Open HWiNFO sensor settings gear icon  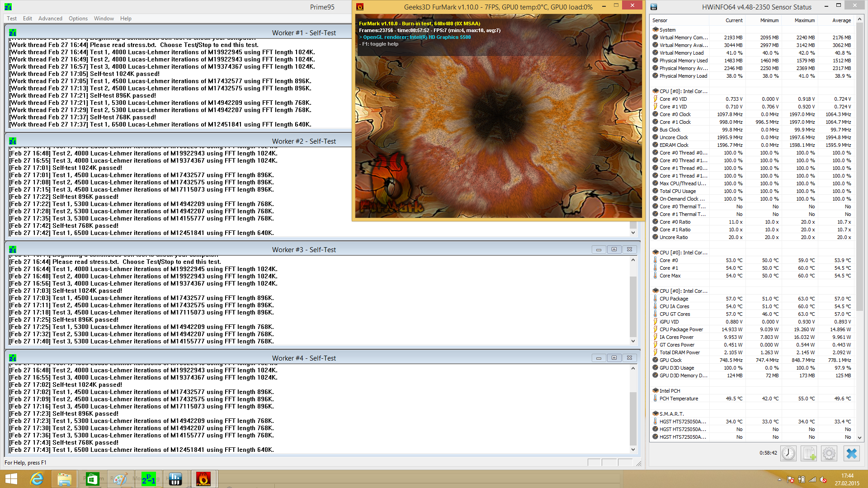coord(829,453)
